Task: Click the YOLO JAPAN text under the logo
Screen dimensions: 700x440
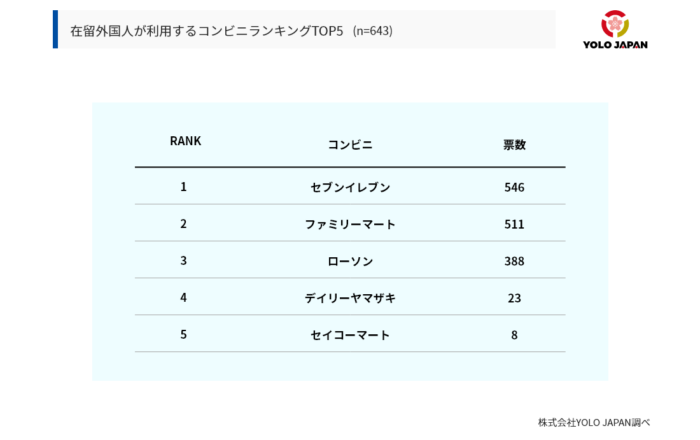Action: coord(617,44)
